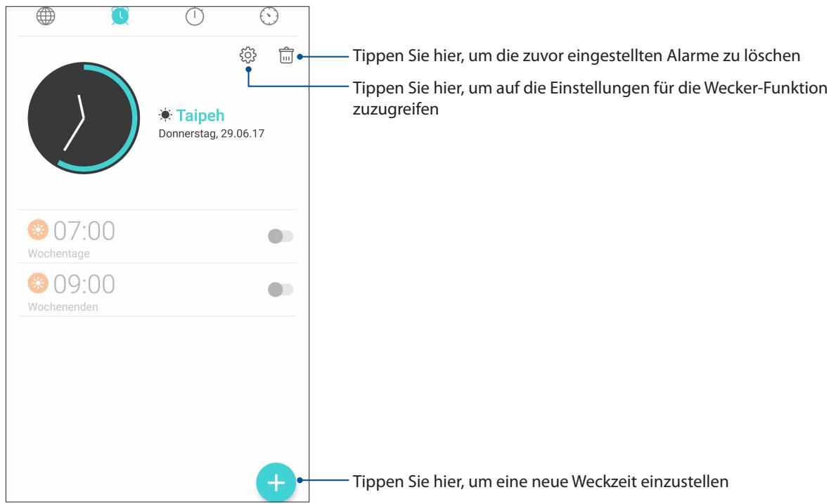
Task: Select the alarm clock tab
Action: (x=121, y=14)
